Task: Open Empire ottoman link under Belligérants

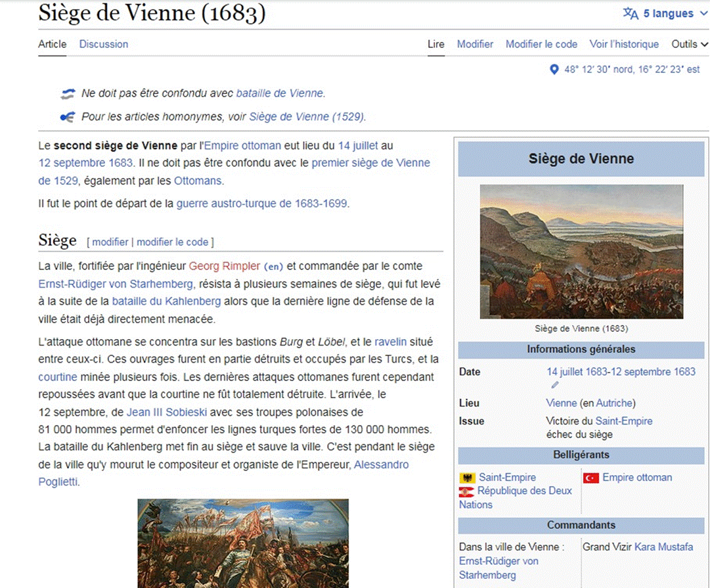Action: click(x=637, y=478)
